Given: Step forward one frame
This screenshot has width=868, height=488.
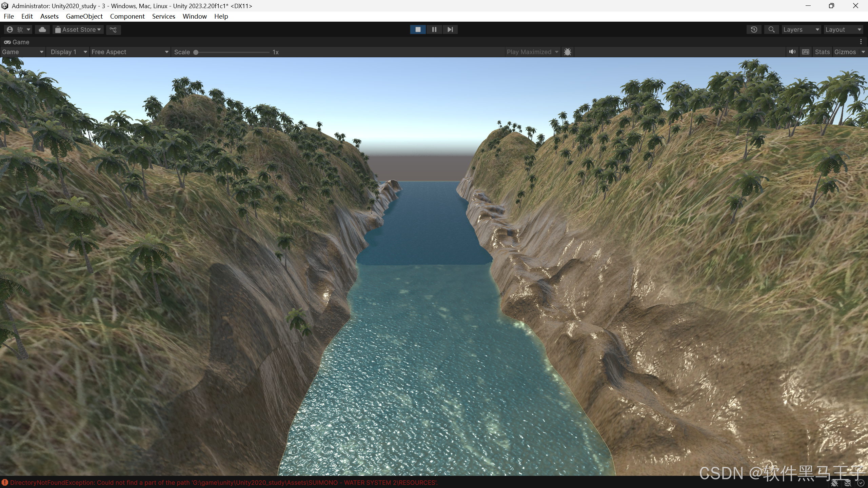Looking at the screenshot, I should (x=450, y=29).
